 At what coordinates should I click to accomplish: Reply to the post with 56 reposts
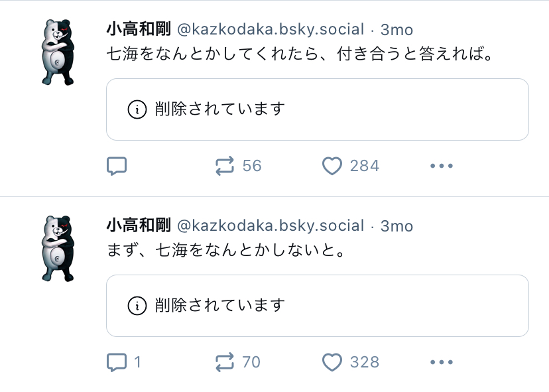tap(117, 166)
